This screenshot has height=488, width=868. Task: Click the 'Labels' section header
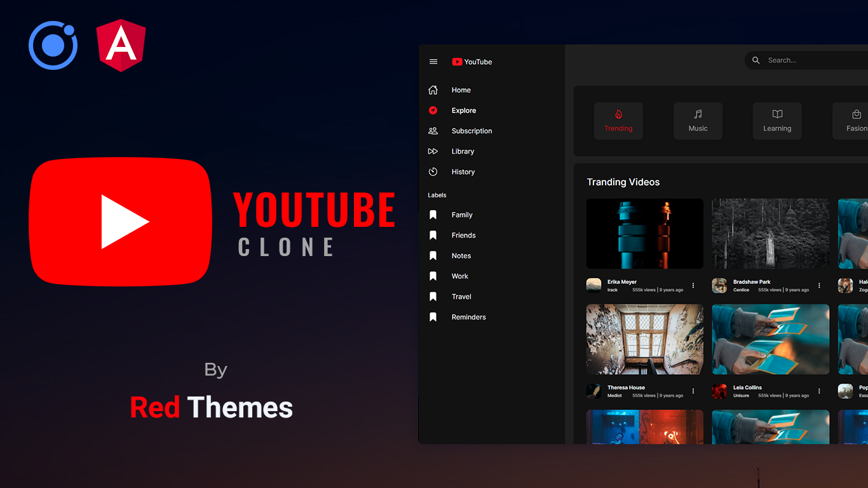pyautogui.click(x=437, y=195)
